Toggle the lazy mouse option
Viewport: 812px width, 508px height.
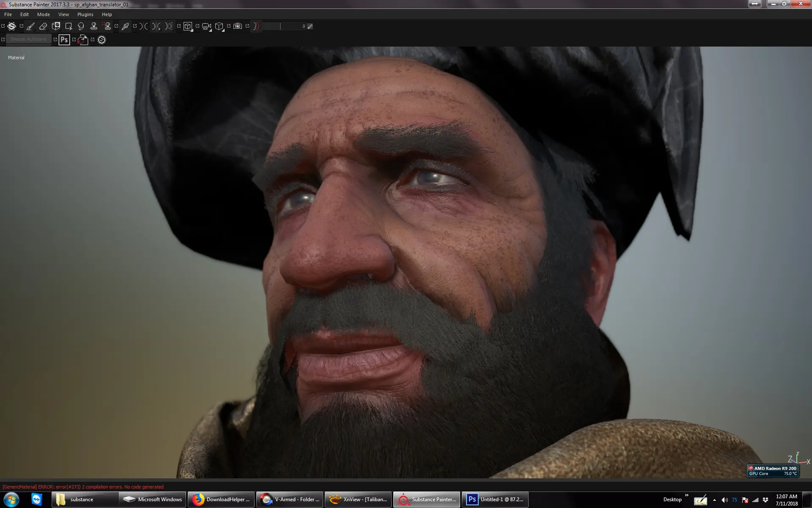coord(255,26)
